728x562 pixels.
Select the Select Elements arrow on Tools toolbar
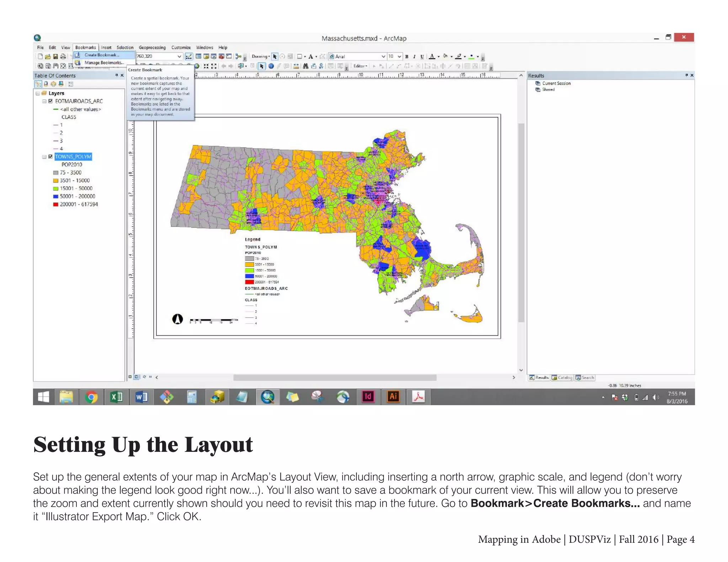click(x=262, y=66)
